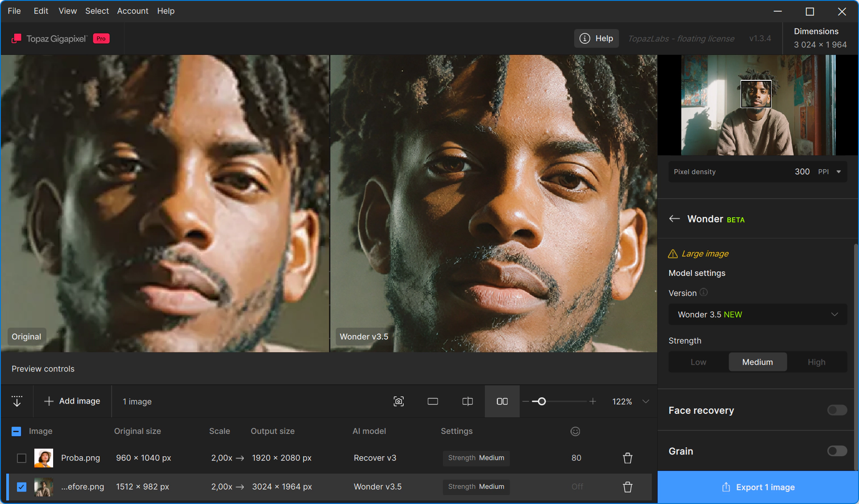Click trash icon for ...efore.png row
Image resolution: width=859 pixels, height=504 pixels.
click(x=628, y=487)
